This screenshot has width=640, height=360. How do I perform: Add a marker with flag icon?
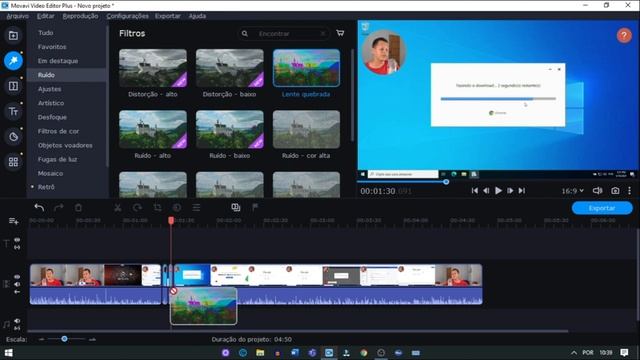[x=255, y=208]
